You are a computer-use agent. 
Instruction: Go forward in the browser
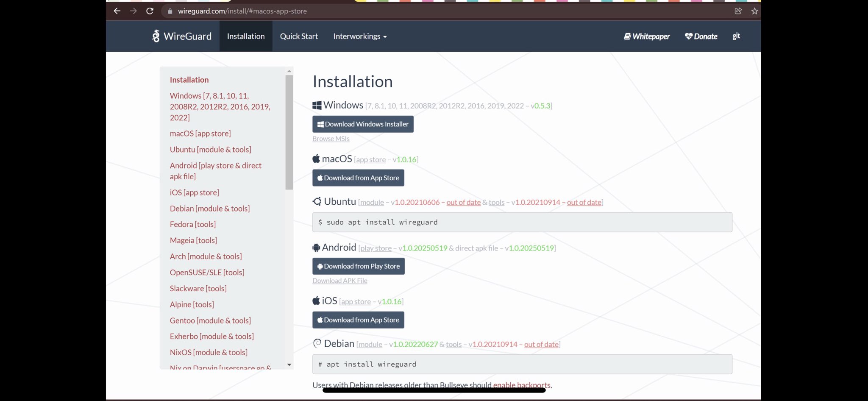coord(134,11)
